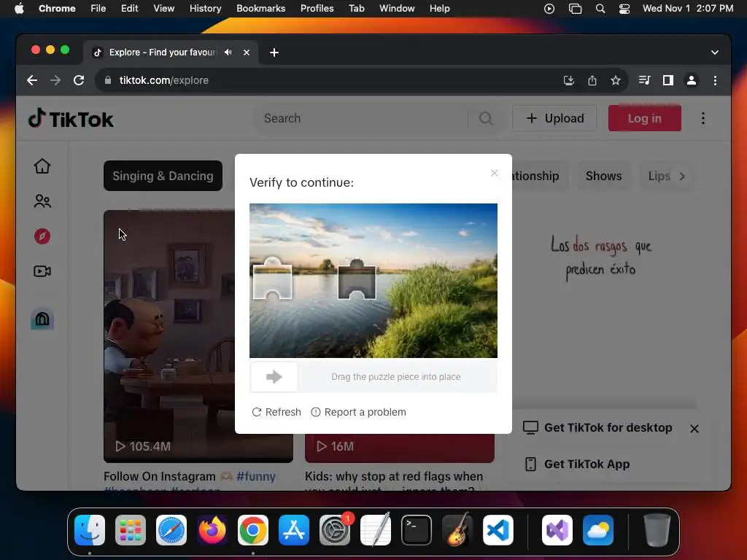
Task: Go back with the browser back arrow
Action: 32,80
